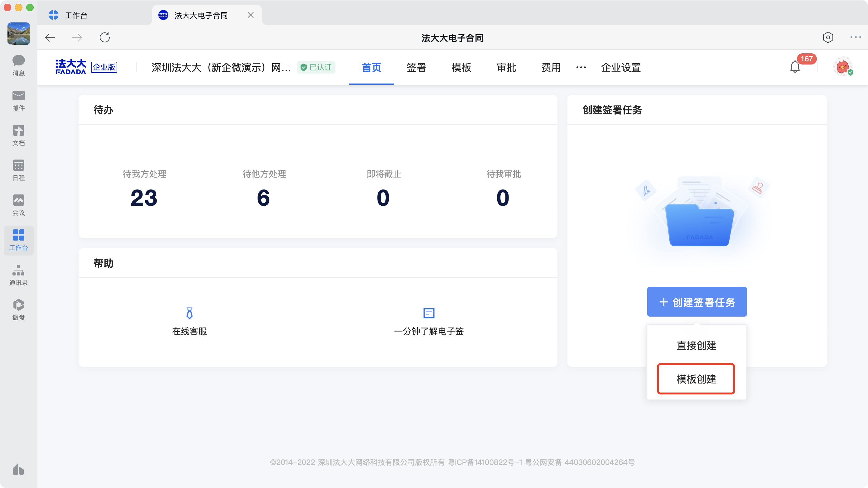The height and width of the screenshot is (488, 868).
Task: Click the hexagon settings icon in the toolbar
Action: (x=828, y=37)
